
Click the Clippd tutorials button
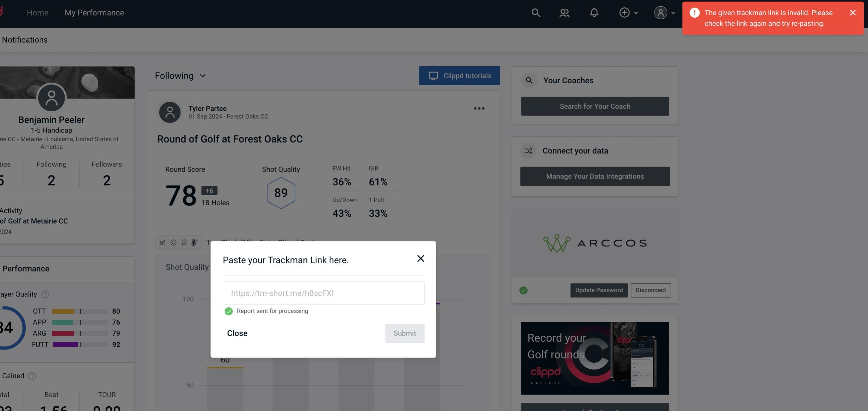tap(460, 75)
